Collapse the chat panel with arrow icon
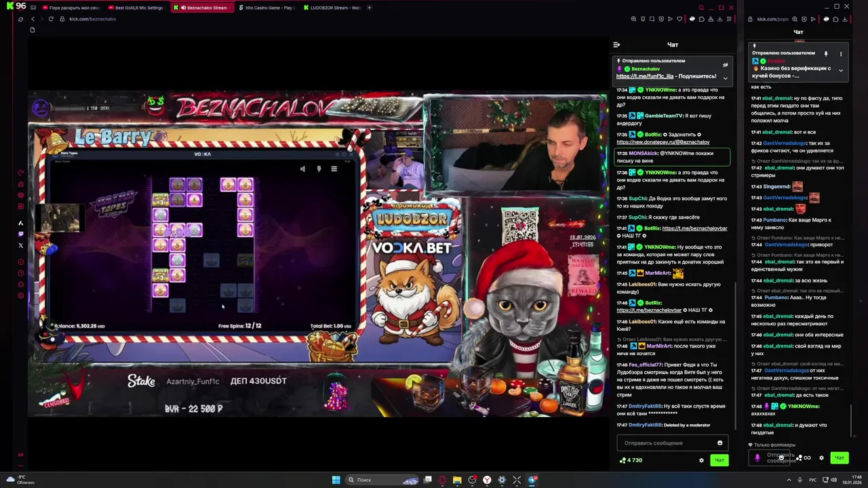Screen dimensions: 868x488 click(616, 45)
